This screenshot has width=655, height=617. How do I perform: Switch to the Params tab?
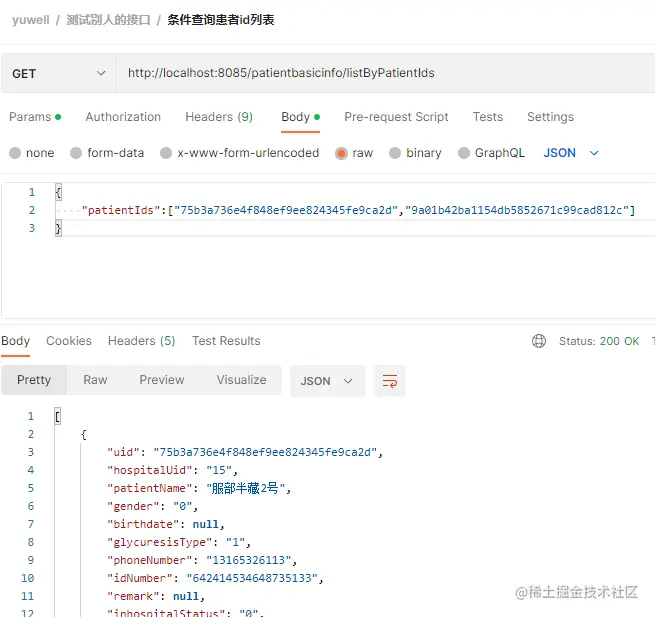click(35, 117)
